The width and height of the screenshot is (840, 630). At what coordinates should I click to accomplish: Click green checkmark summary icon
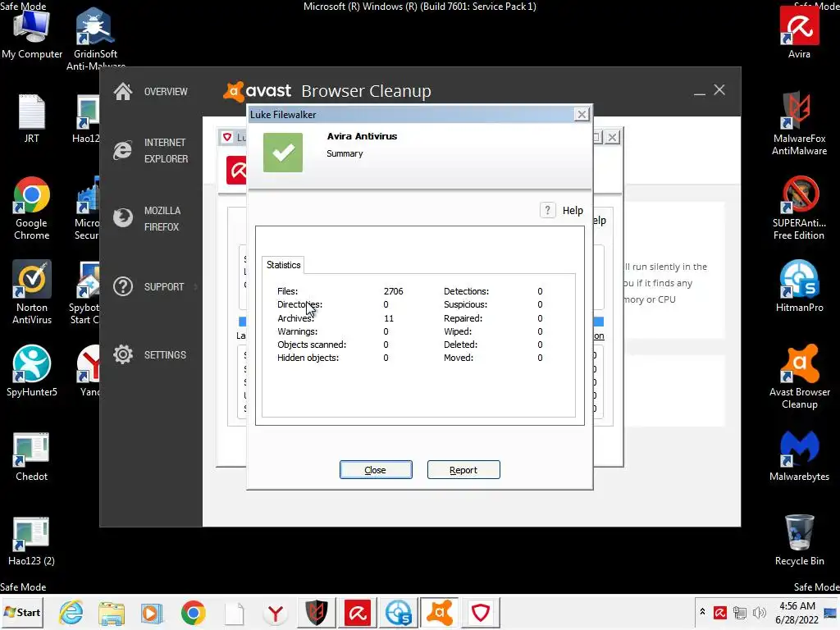283,153
